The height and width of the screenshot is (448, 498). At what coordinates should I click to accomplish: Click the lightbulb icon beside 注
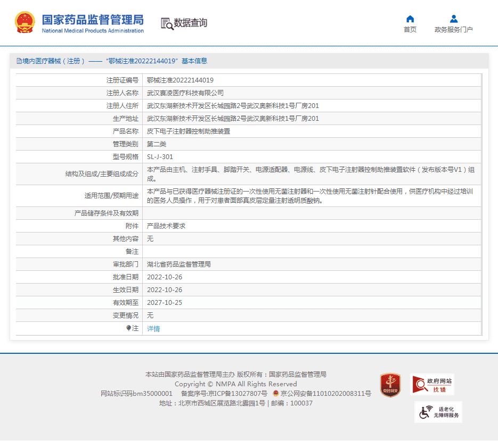coord(128,328)
